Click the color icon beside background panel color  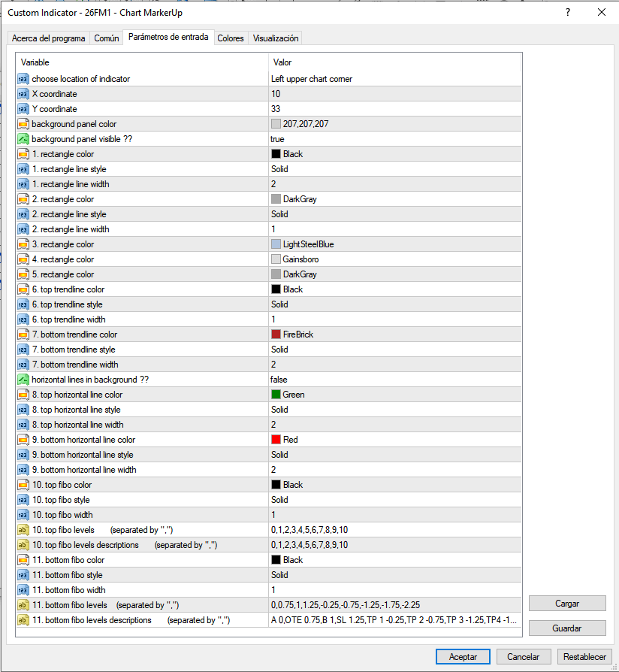pyautogui.click(x=23, y=124)
